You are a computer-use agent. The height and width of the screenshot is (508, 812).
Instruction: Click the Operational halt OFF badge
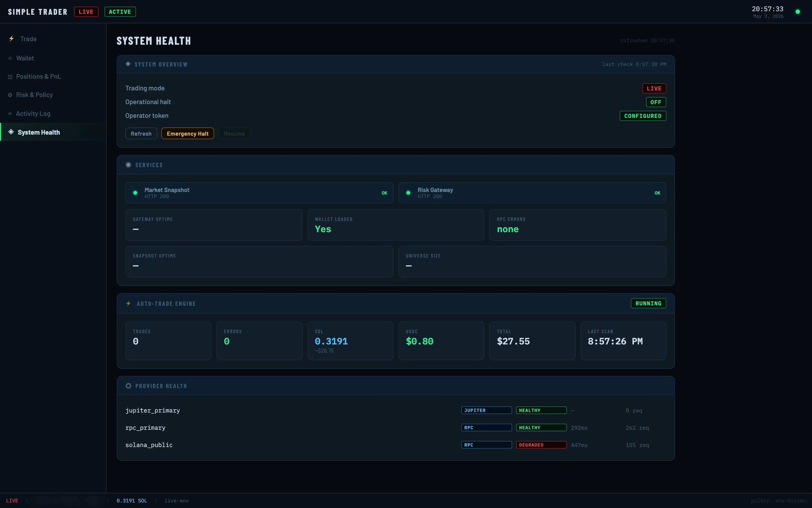coord(656,102)
